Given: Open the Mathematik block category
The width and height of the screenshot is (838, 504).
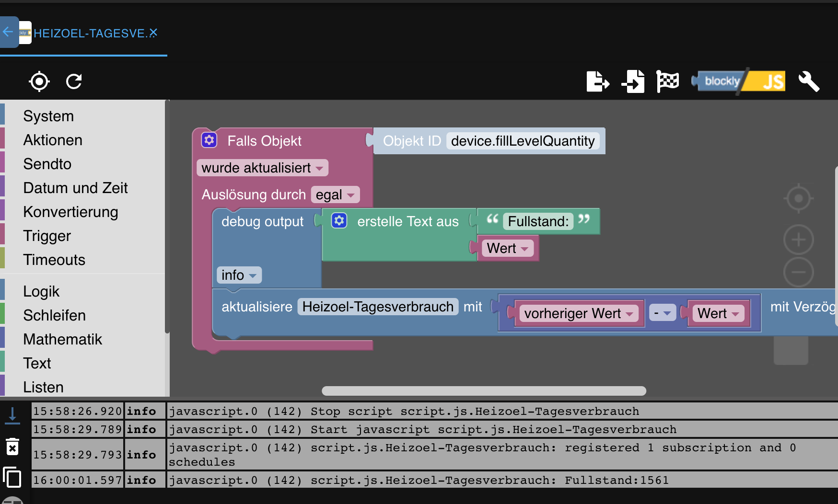Looking at the screenshot, I should click(62, 339).
